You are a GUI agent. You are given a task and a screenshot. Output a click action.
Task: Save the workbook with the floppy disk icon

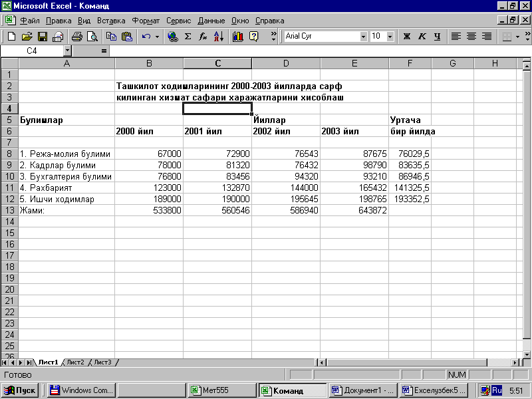[x=43, y=36]
